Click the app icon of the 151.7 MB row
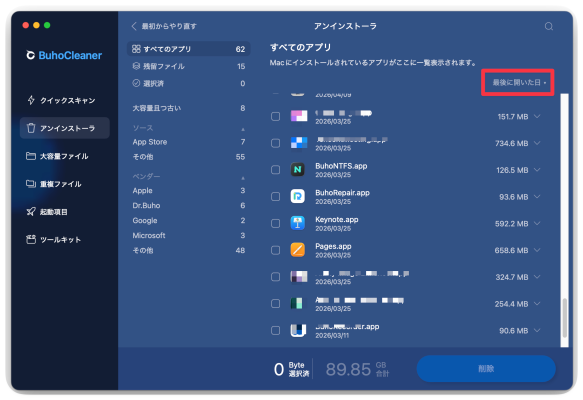583x400 pixels. (299, 116)
